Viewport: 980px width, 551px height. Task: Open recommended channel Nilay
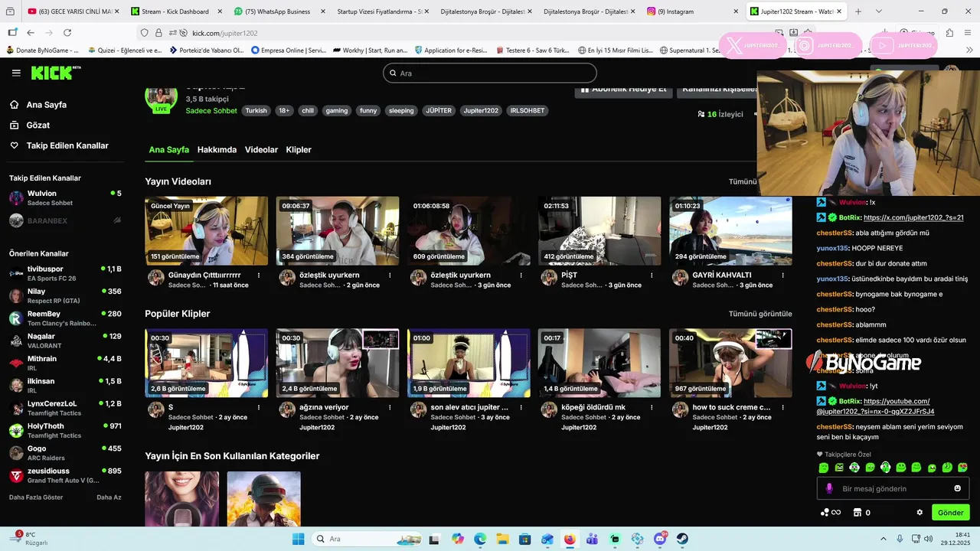click(65, 295)
